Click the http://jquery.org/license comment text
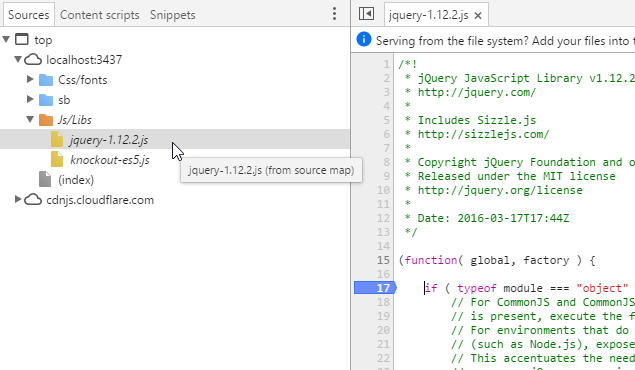The image size is (635, 370). (500, 190)
